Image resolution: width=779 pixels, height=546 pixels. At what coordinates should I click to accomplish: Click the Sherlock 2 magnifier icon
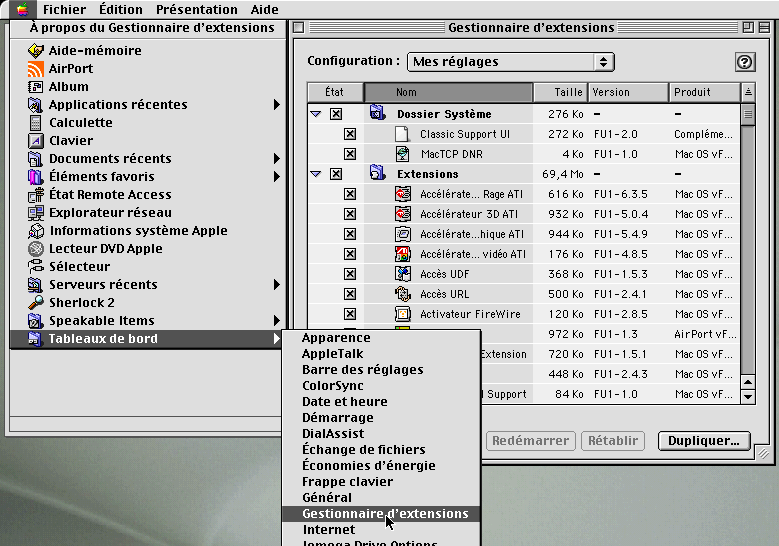[x=36, y=303]
